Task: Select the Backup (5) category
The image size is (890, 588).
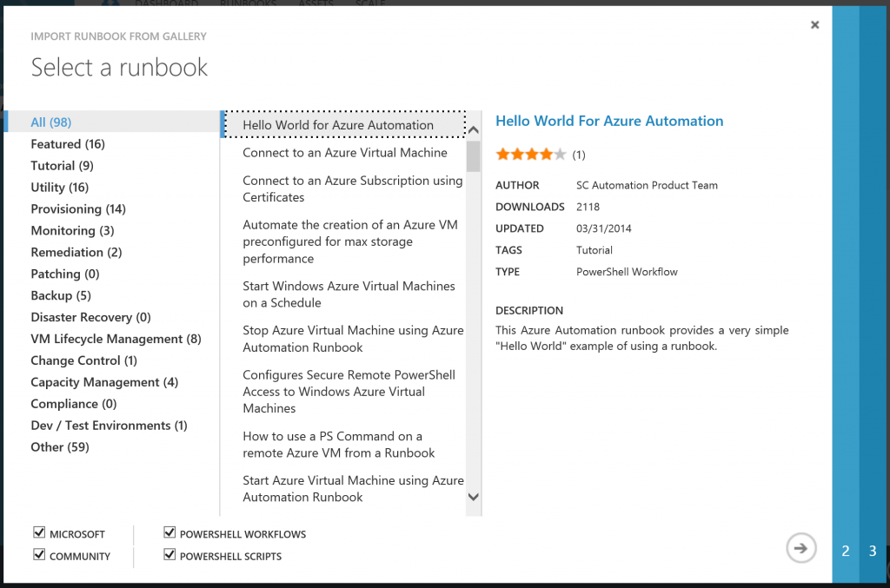Action: point(61,295)
